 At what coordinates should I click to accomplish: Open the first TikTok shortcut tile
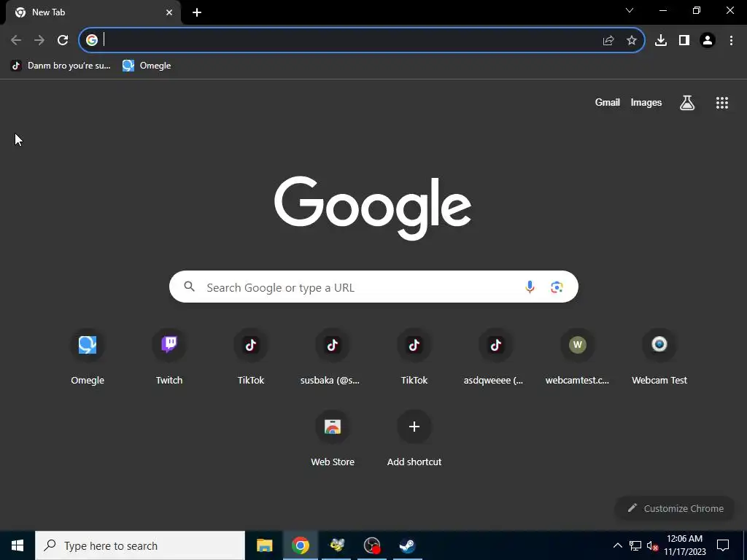point(251,357)
